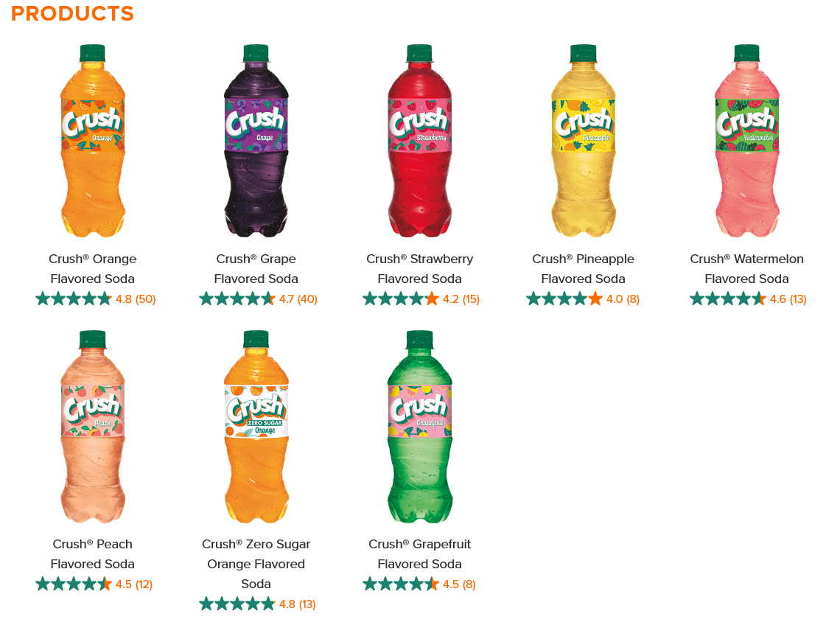Click the Crush Orange Flavored Soda title
Image resolution: width=840 pixels, height=625 pixels.
(93, 268)
